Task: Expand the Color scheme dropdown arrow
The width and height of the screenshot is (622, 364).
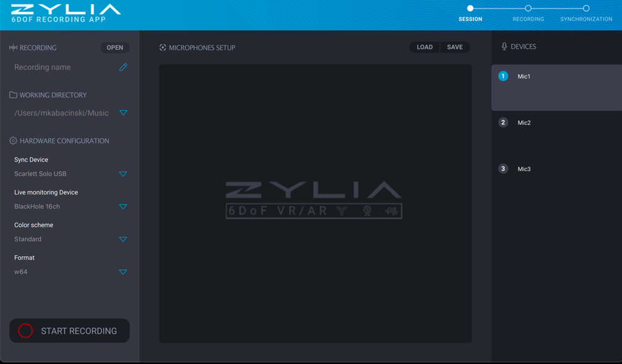Action: tap(123, 239)
